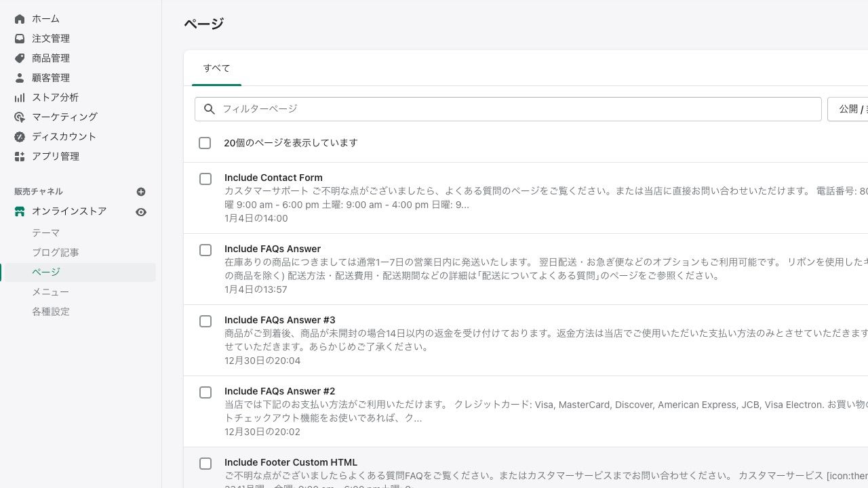Open 顧客管理 menu item
This screenshot has width=868, height=488.
click(x=51, y=78)
